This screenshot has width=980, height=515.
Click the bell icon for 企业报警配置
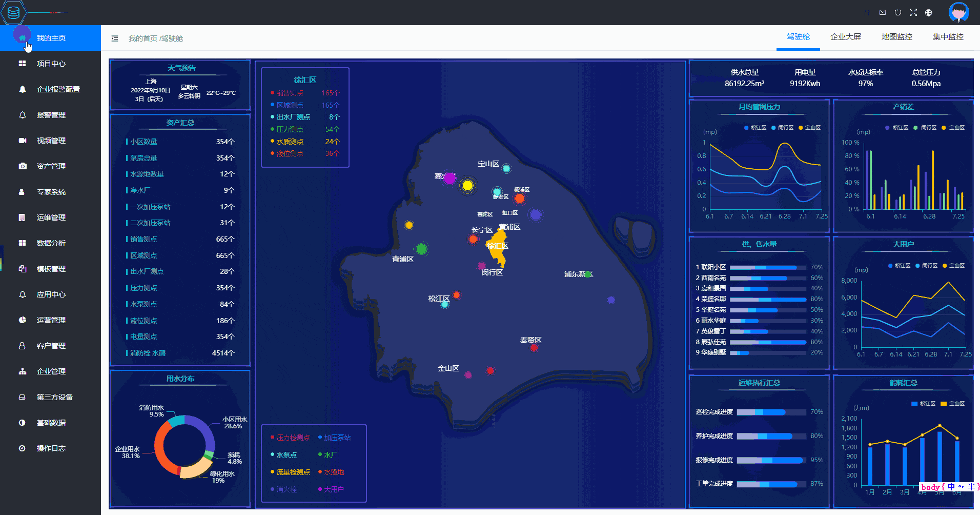[22, 89]
